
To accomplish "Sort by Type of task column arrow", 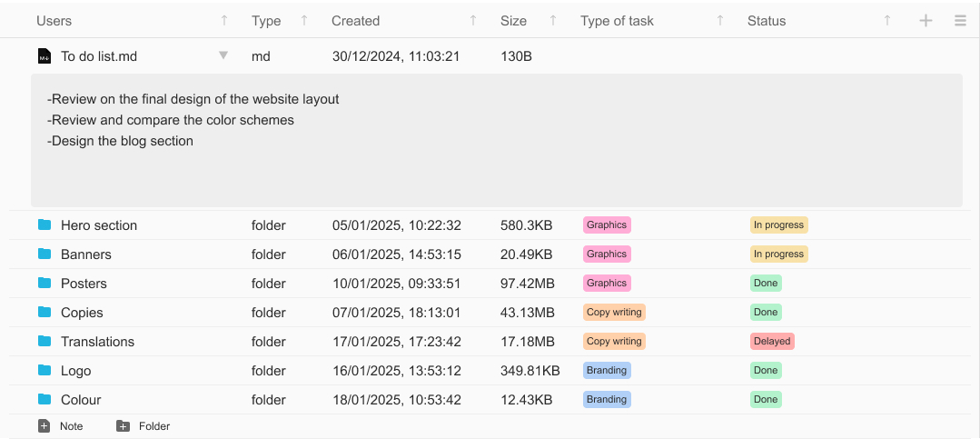I will pyautogui.click(x=720, y=21).
